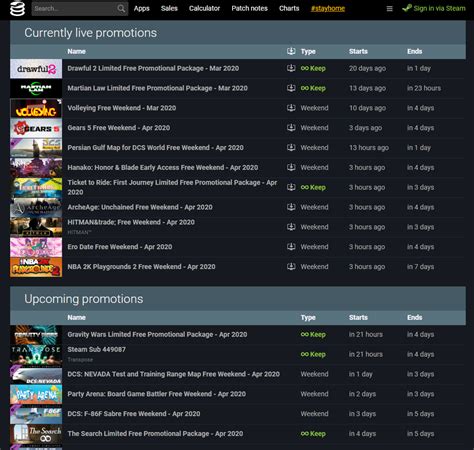Click the install icon in the ArcheAge row
474x450 pixels.
291,207
